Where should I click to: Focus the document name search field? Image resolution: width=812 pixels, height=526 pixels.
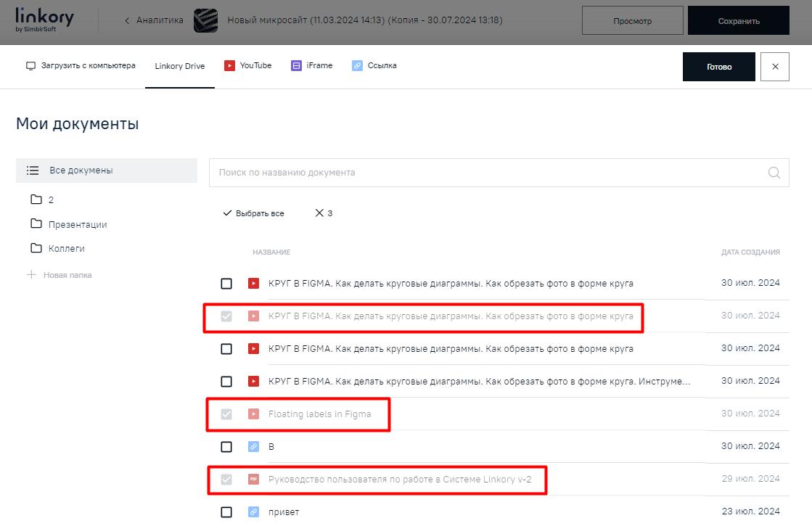[486, 173]
